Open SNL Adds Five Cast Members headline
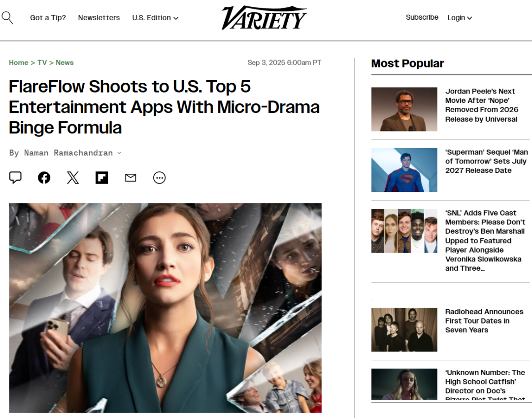 485,241
